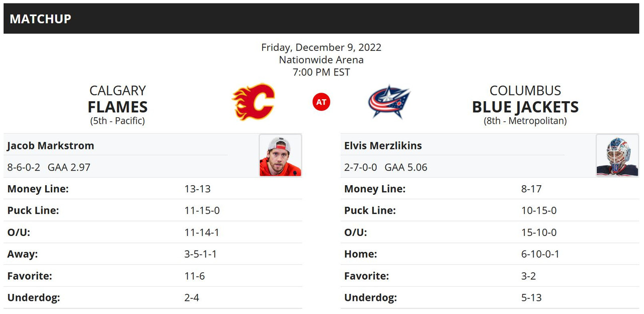
Task: Click Markstrom's GAA 2.97 stat
Action: 69,167
